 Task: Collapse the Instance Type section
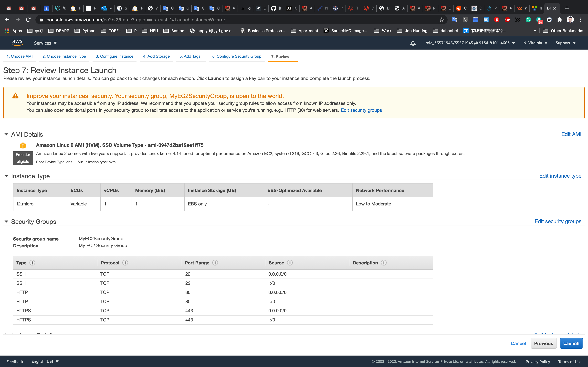(x=7, y=176)
